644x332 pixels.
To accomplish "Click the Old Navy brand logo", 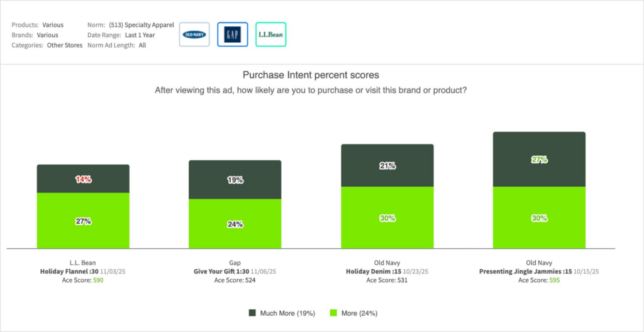I will (194, 35).
